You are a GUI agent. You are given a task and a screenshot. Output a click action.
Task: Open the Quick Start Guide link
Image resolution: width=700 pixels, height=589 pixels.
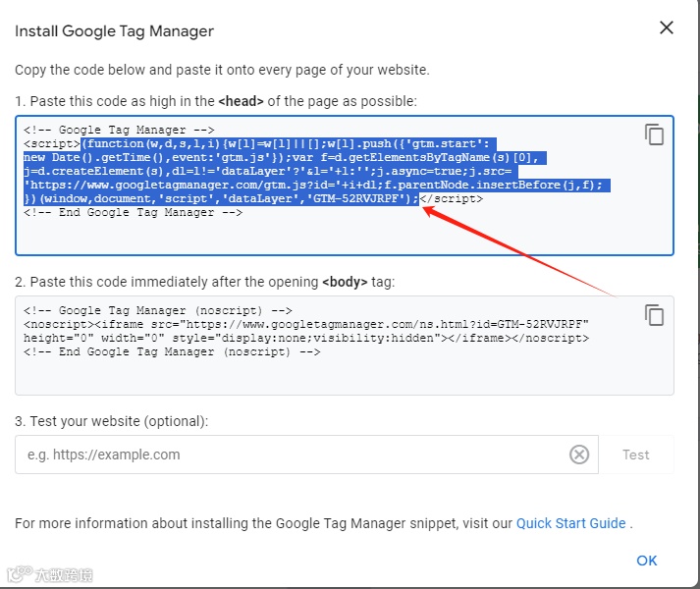coord(570,523)
